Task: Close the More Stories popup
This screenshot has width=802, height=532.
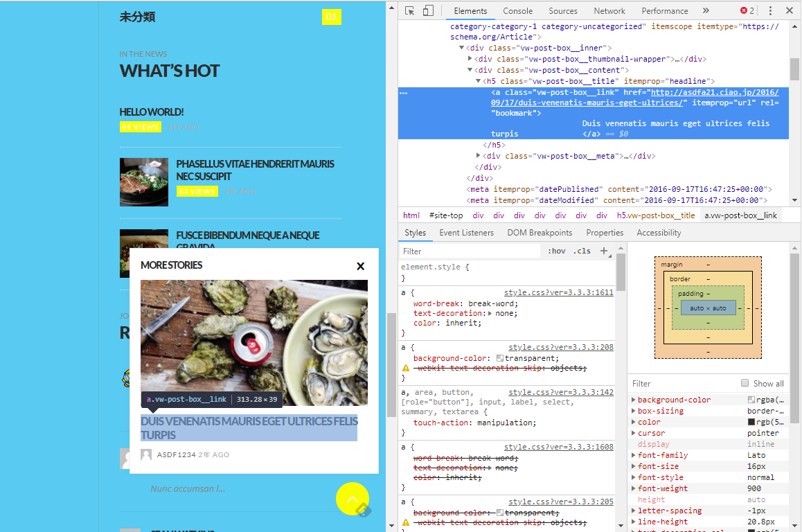Action: [360, 266]
